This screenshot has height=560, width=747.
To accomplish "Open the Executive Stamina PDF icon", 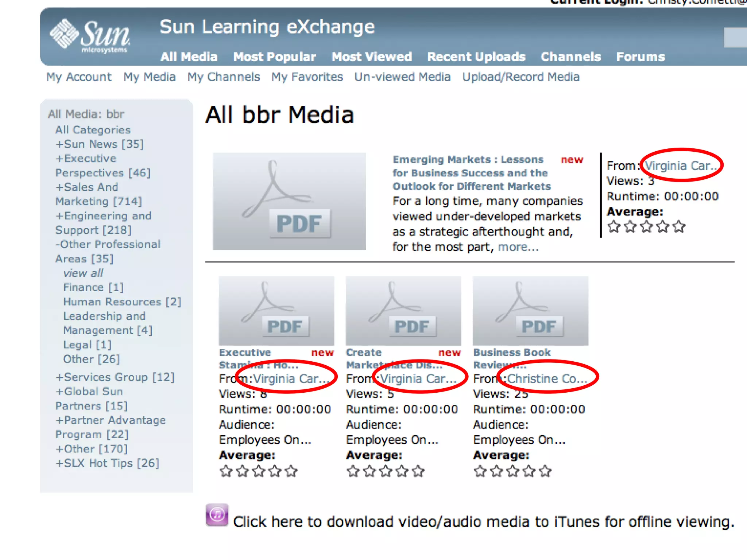I will tap(276, 311).
